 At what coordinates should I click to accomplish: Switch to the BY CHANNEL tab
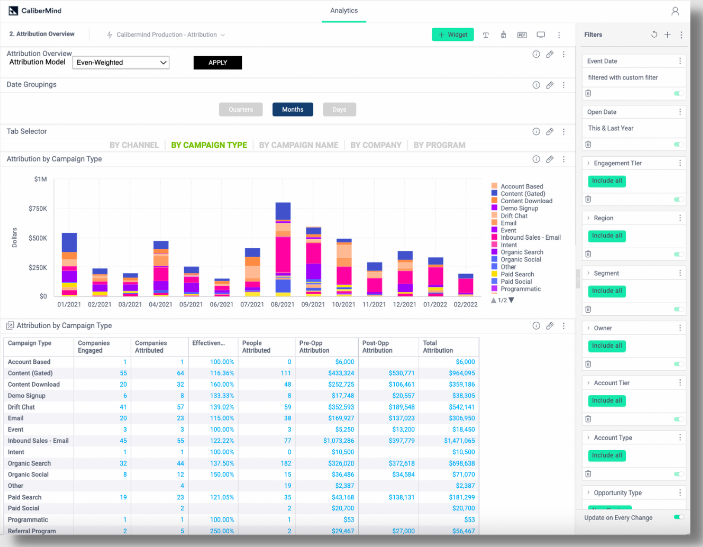[x=134, y=145]
